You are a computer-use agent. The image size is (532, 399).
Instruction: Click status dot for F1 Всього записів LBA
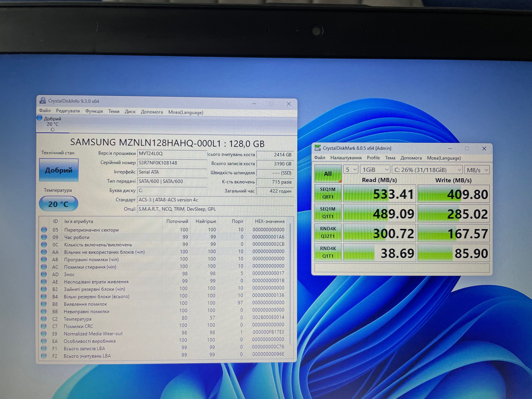pyautogui.click(x=44, y=348)
